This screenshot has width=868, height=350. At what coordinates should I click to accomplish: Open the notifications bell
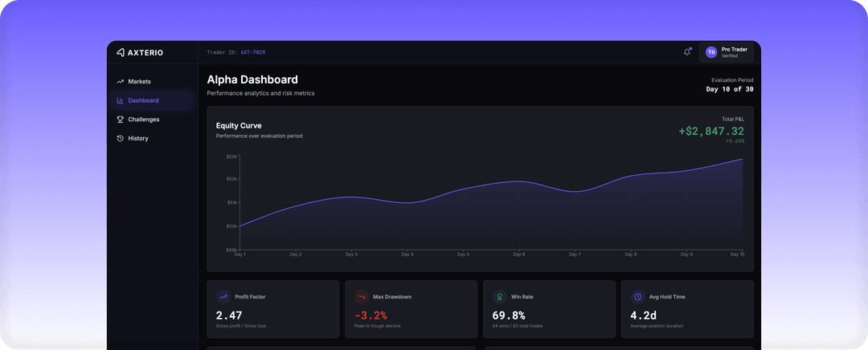[x=687, y=52]
